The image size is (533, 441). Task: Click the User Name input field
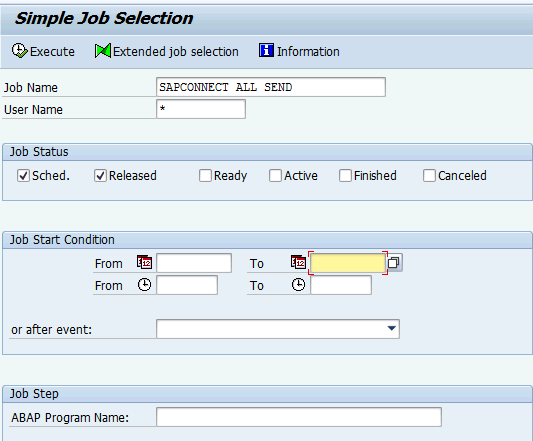(x=201, y=109)
